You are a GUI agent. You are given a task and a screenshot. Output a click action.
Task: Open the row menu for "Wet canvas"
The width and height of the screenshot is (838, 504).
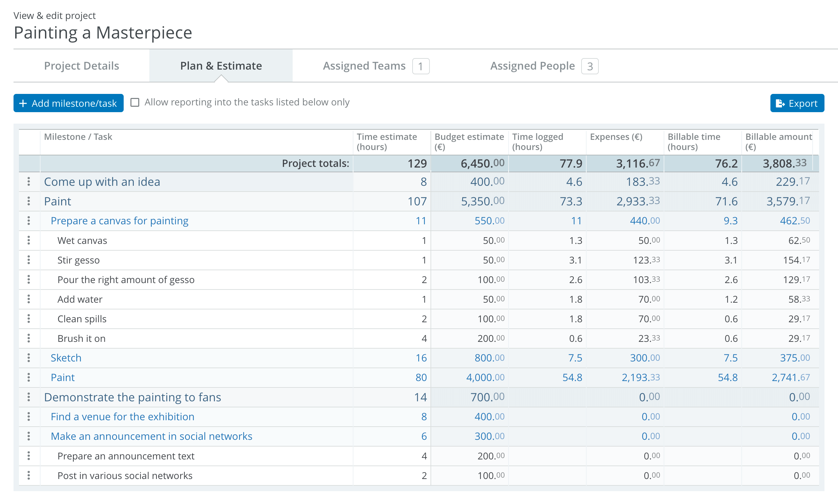29,241
